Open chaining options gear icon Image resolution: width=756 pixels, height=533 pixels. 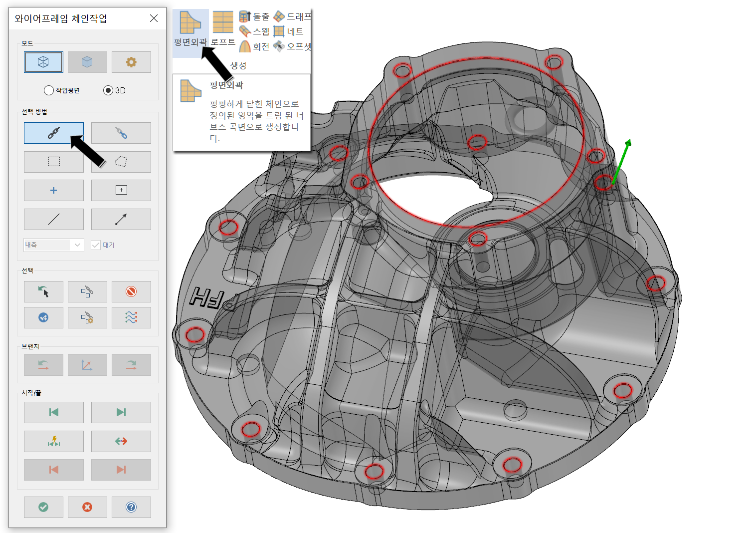click(131, 62)
